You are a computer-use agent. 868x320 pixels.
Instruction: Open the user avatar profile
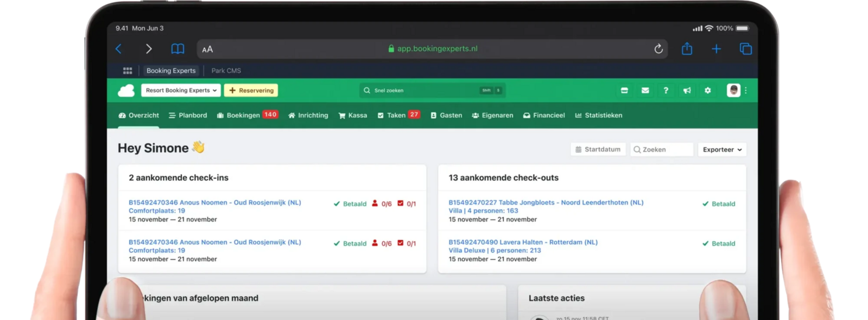pos(733,91)
